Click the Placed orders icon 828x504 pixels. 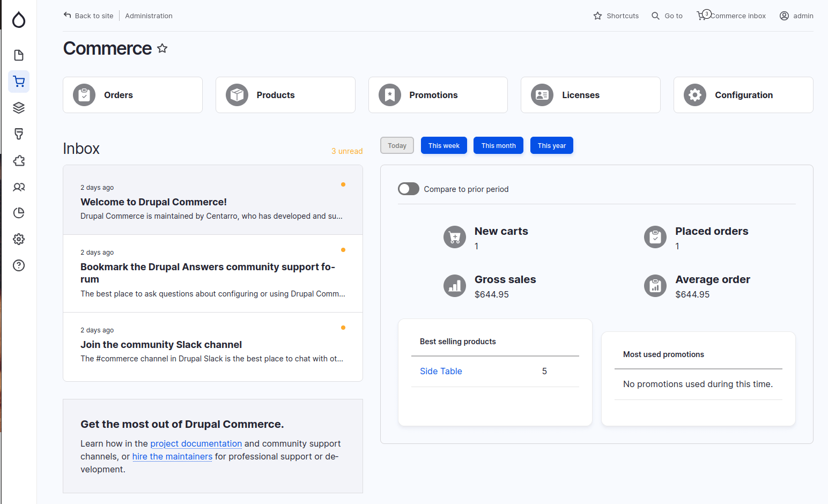click(x=655, y=237)
